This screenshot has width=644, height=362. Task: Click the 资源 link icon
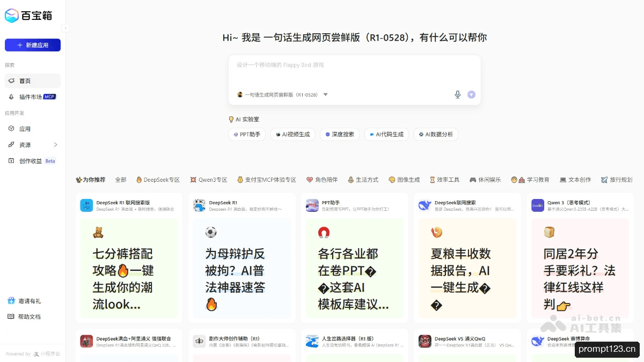coord(11,145)
